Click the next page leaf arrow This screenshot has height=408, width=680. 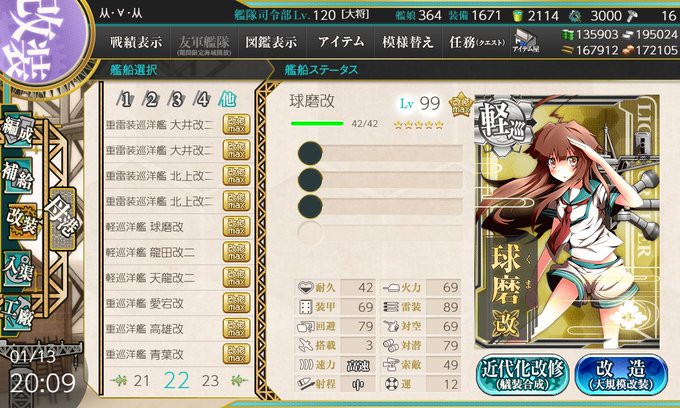(x=239, y=381)
